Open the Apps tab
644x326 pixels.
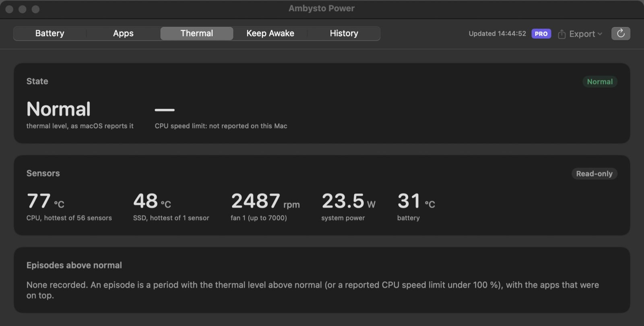tap(123, 33)
